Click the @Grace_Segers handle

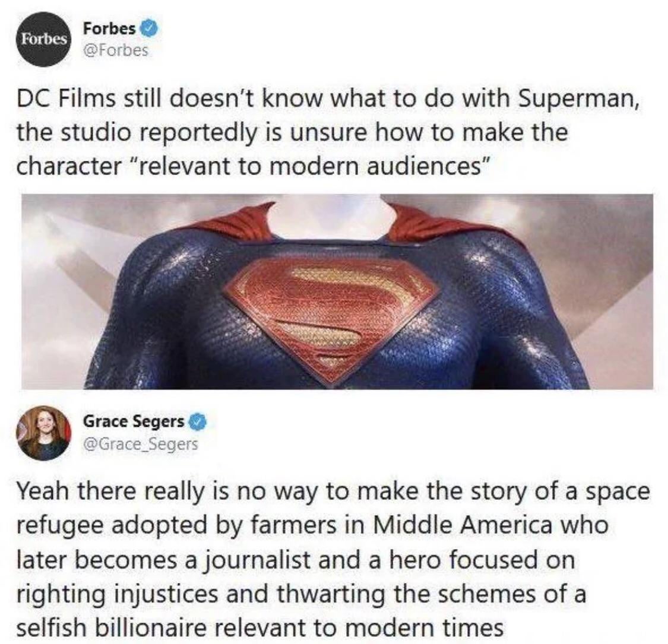coord(140,443)
